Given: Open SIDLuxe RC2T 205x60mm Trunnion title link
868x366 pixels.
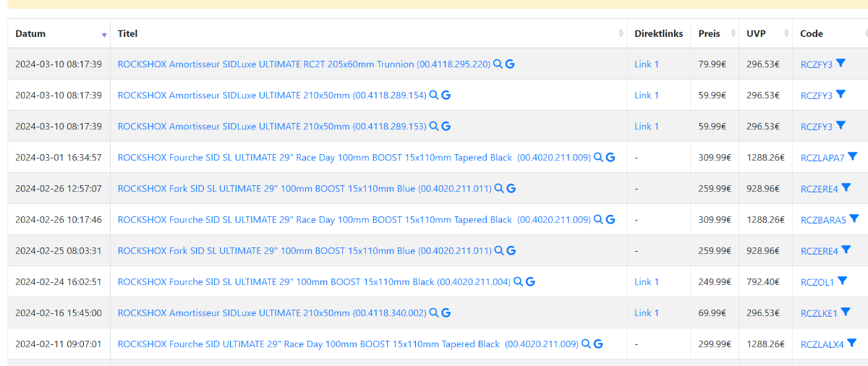Looking at the screenshot, I should [304, 64].
